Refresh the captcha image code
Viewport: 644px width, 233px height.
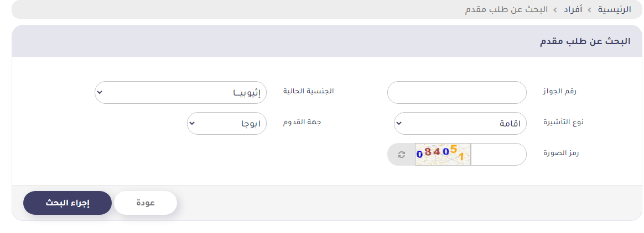click(402, 155)
